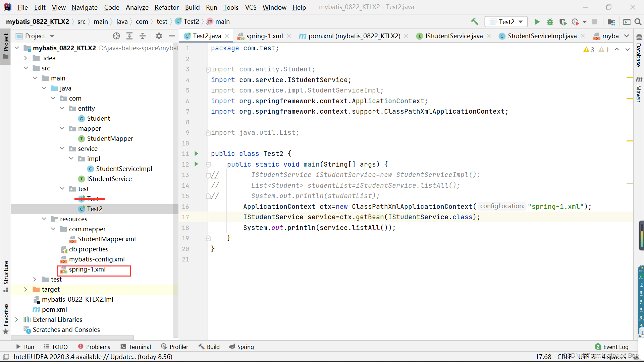
Task: Open the Maven side panel
Action: click(639, 89)
